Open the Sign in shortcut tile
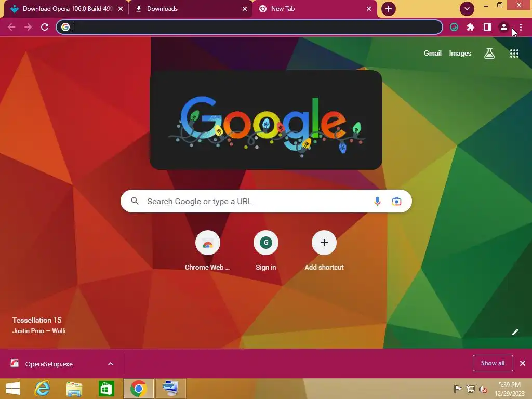The width and height of the screenshot is (532, 399). (x=266, y=251)
